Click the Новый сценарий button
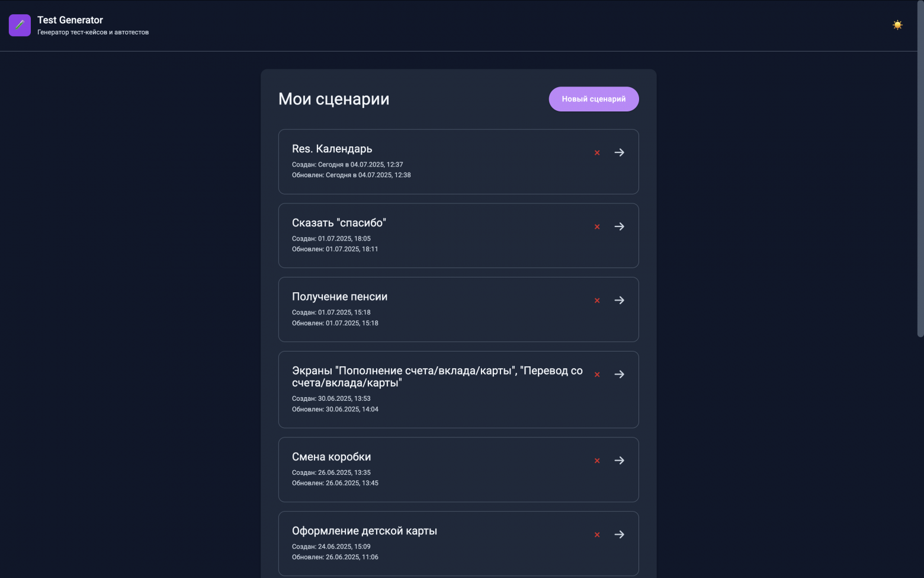The width and height of the screenshot is (924, 578). [593, 99]
